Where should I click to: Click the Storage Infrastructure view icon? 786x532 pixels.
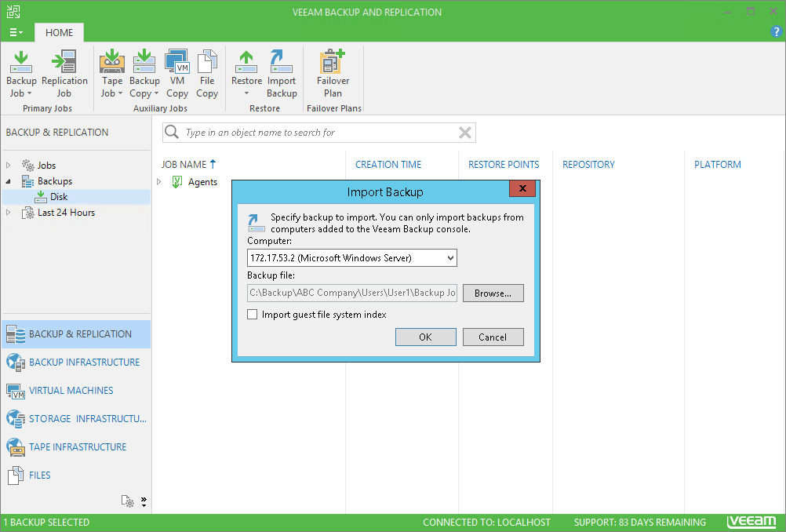coord(15,419)
